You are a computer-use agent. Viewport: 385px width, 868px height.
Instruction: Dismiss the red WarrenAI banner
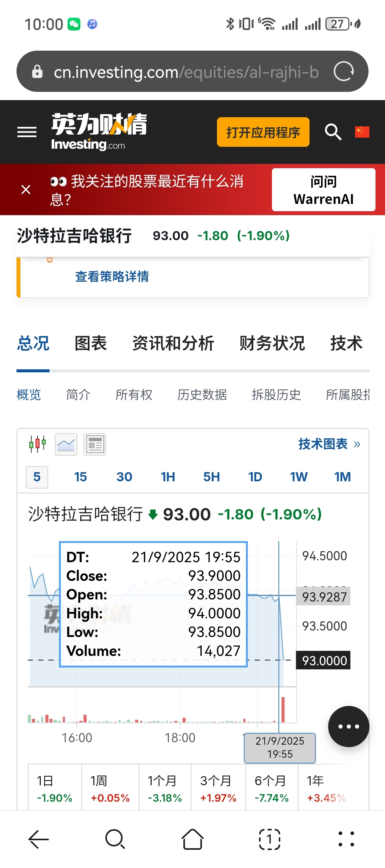click(26, 189)
